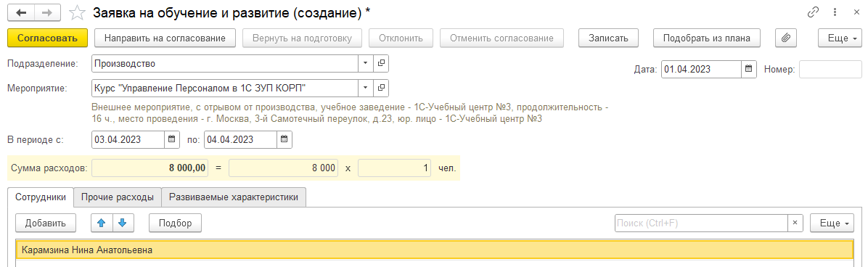Click the Подобрать из плана button
Screen dimensions: 868x267
click(x=707, y=38)
